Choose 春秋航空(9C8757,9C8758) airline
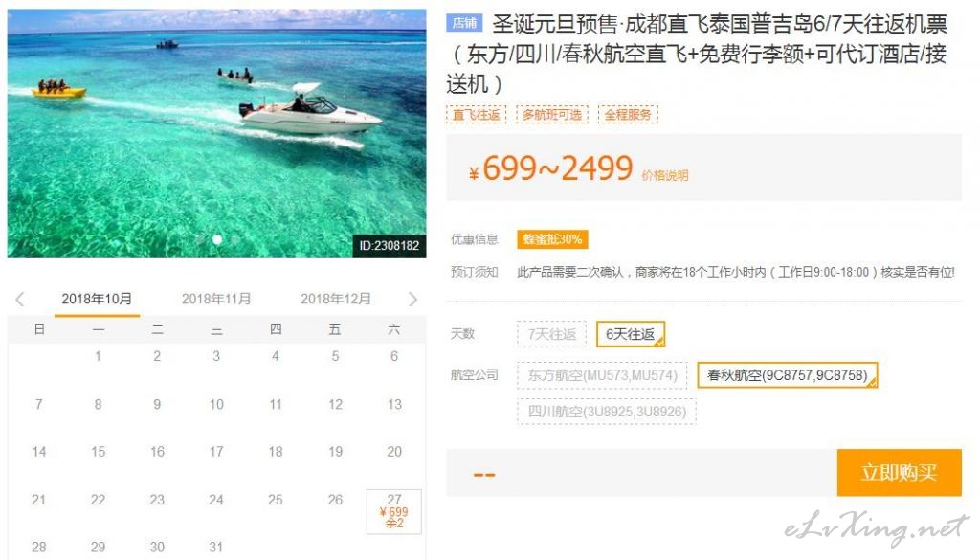Viewport: 980px width, 560px height. (x=787, y=375)
